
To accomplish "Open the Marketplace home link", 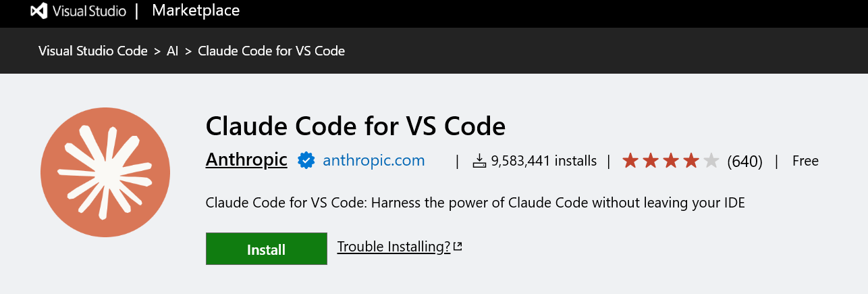I will coord(196,11).
